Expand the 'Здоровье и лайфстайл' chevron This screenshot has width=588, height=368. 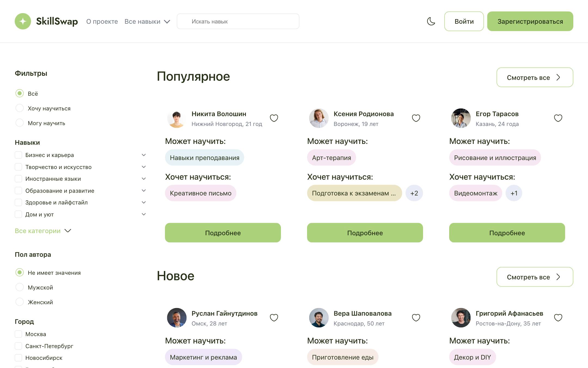coord(144,202)
